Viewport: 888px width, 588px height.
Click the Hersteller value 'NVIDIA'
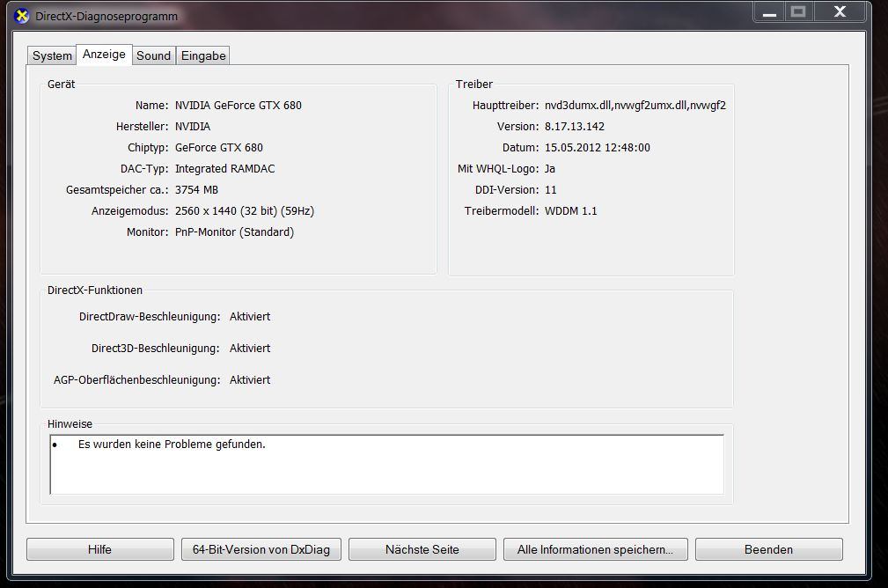(193, 127)
